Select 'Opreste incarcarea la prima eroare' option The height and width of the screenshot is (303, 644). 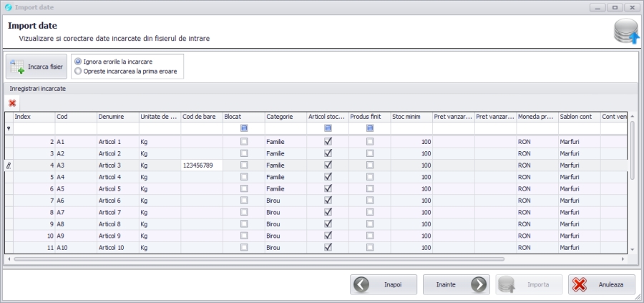pos(79,71)
